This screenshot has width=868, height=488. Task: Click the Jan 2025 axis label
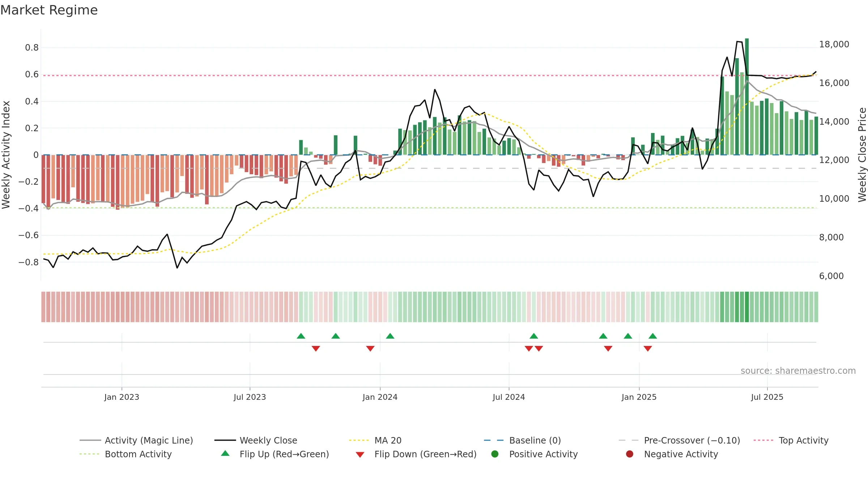click(x=639, y=397)
